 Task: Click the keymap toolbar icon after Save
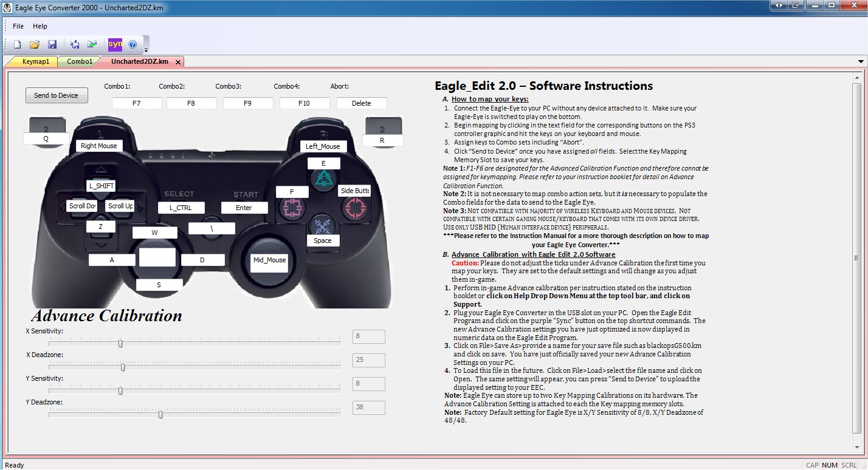point(75,44)
